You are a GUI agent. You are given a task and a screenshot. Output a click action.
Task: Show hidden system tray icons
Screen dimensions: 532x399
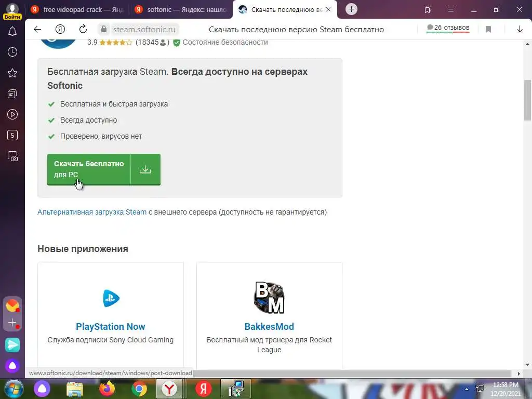click(x=467, y=389)
